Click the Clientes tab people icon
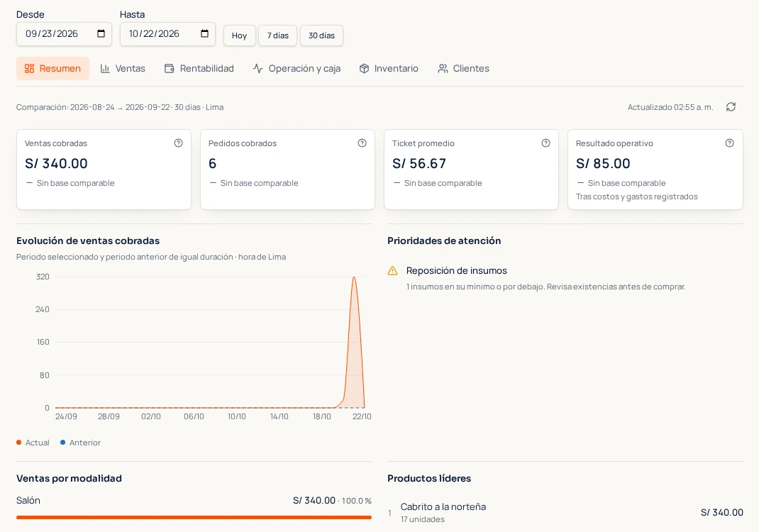This screenshot has width=759, height=532. (443, 68)
